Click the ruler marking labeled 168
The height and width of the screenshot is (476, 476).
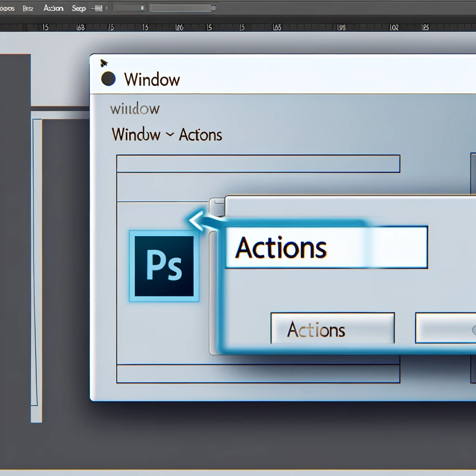pyautogui.click(x=80, y=27)
